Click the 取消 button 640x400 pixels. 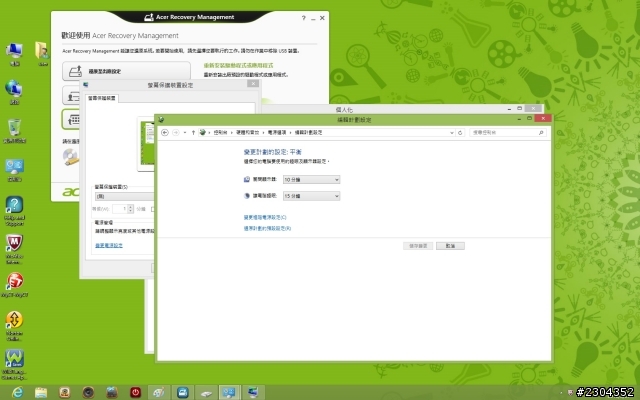(450, 246)
